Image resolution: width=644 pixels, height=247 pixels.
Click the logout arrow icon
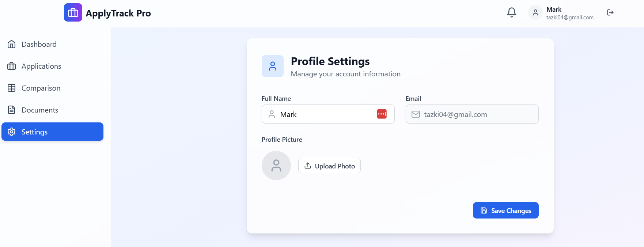point(610,12)
